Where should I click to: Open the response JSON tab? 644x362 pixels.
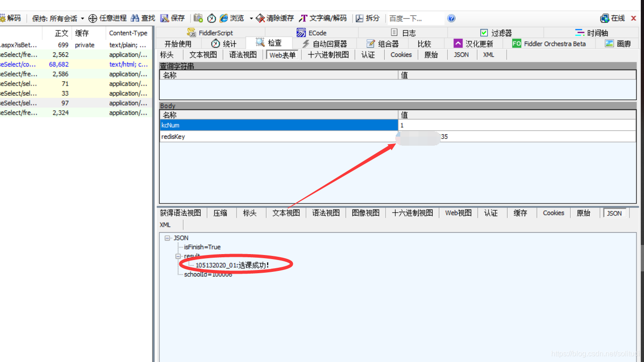click(x=614, y=213)
